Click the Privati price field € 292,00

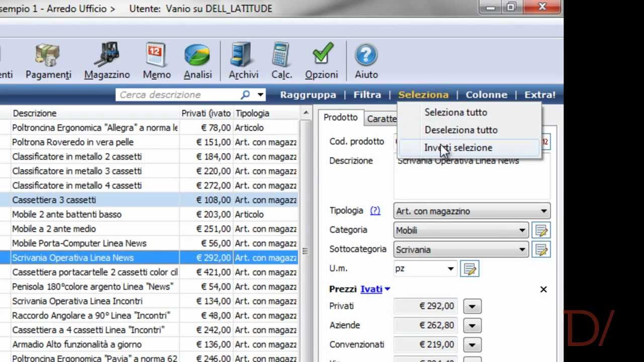coord(426,306)
